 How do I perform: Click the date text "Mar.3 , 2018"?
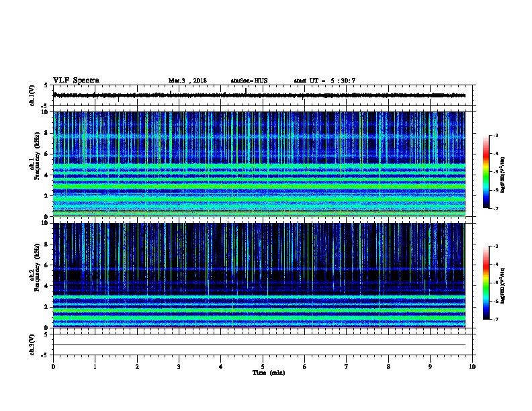pos(187,81)
